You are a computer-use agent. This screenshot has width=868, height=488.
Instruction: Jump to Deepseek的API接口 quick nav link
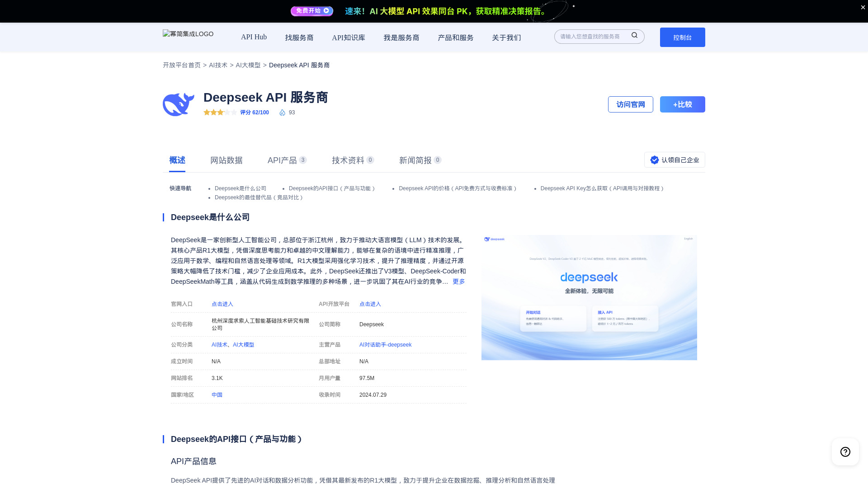click(332, 188)
